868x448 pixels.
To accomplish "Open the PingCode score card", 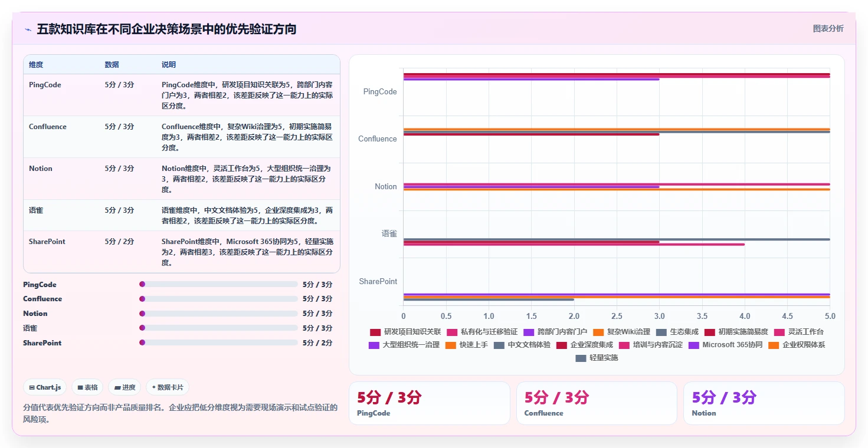I will coord(429,403).
